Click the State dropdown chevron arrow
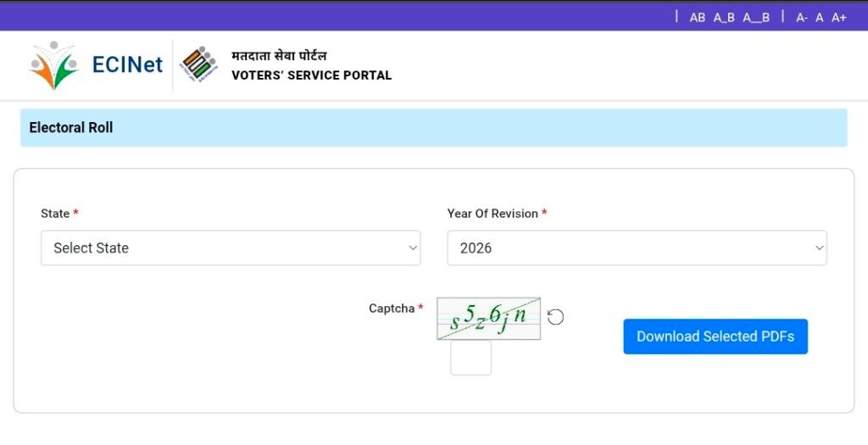Image resolution: width=868 pixels, height=445 pixels. (413, 248)
